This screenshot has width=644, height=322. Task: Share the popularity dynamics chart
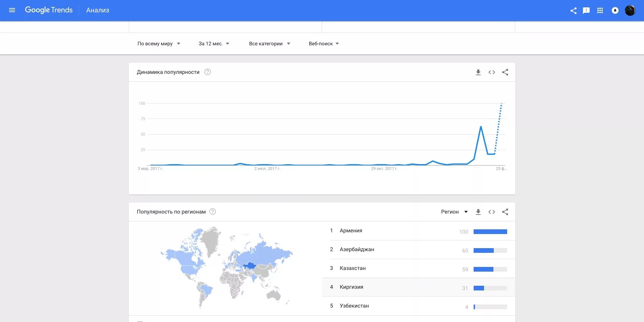click(505, 72)
